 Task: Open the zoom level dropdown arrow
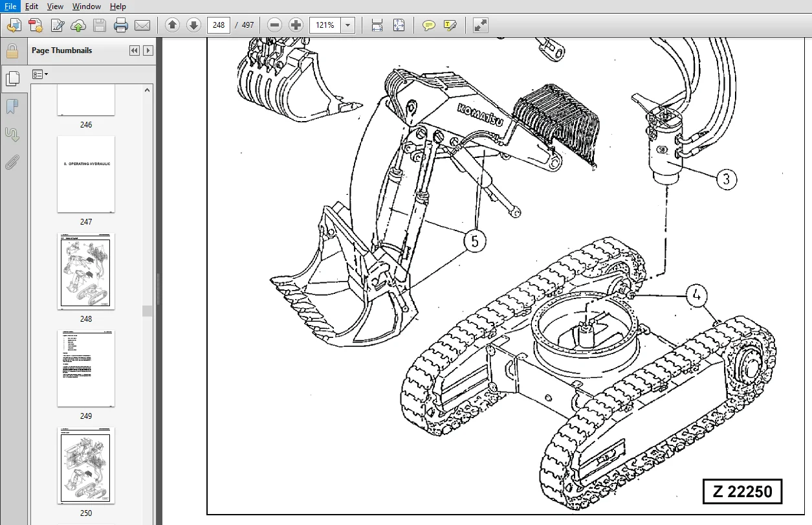click(348, 25)
